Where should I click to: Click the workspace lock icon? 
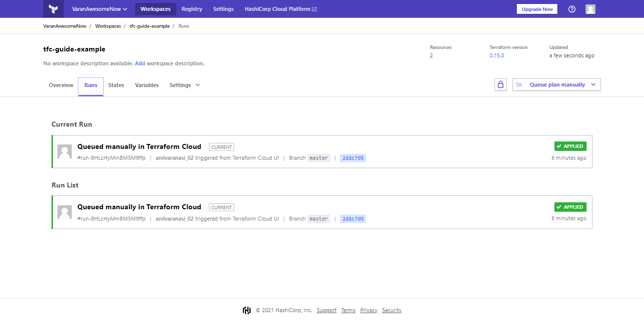click(500, 84)
